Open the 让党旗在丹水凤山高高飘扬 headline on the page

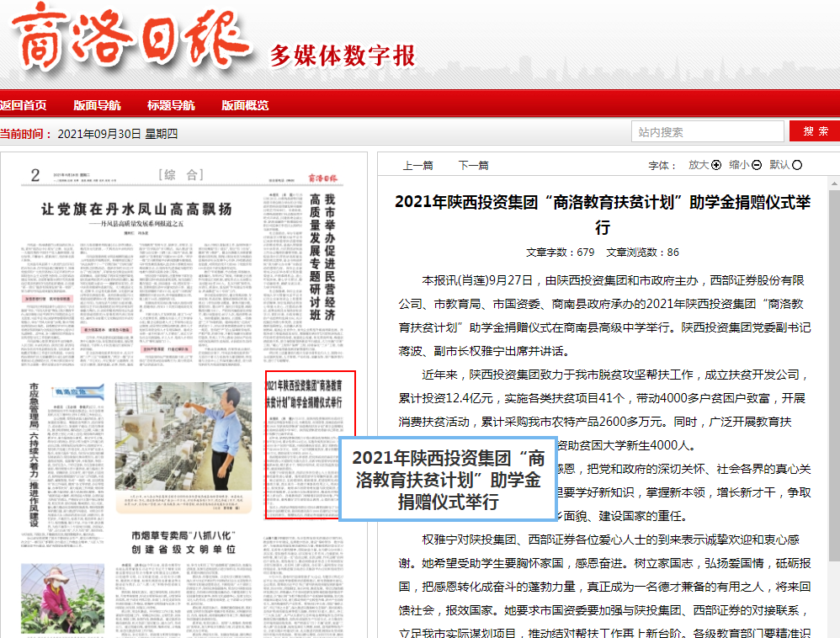(x=136, y=210)
